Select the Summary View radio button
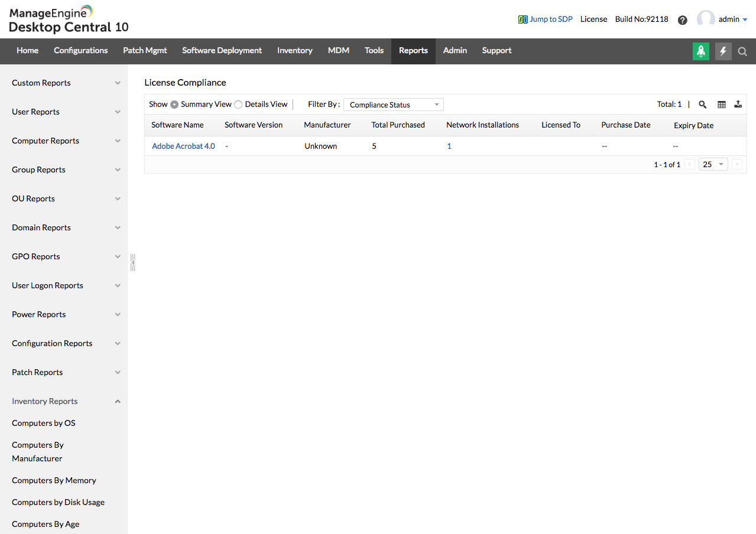This screenshot has height=534, width=756. pos(174,105)
